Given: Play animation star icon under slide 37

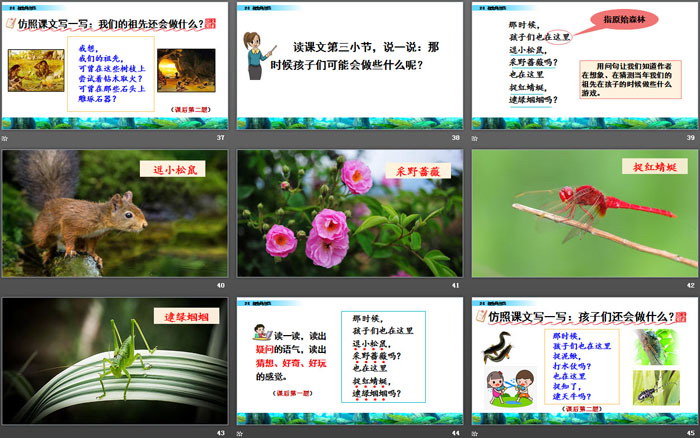Looking at the screenshot, I should pyautogui.click(x=4, y=138).
